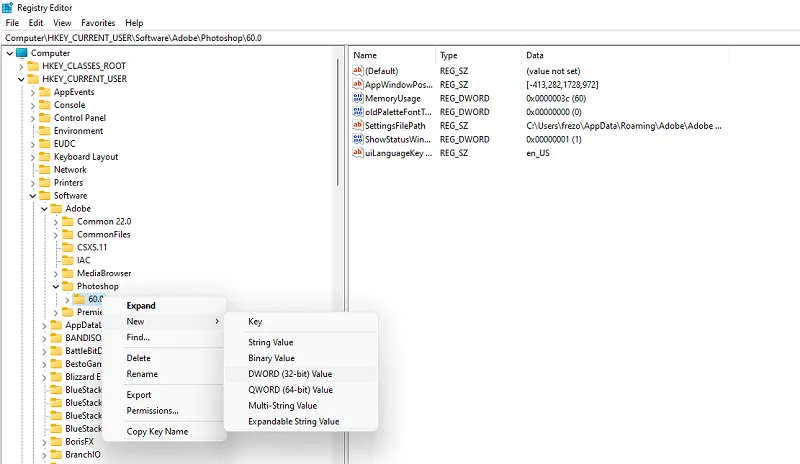Click the uiLanguageKey string value icon
Viewport: 800px width, 464px height.
click(358, 153)
